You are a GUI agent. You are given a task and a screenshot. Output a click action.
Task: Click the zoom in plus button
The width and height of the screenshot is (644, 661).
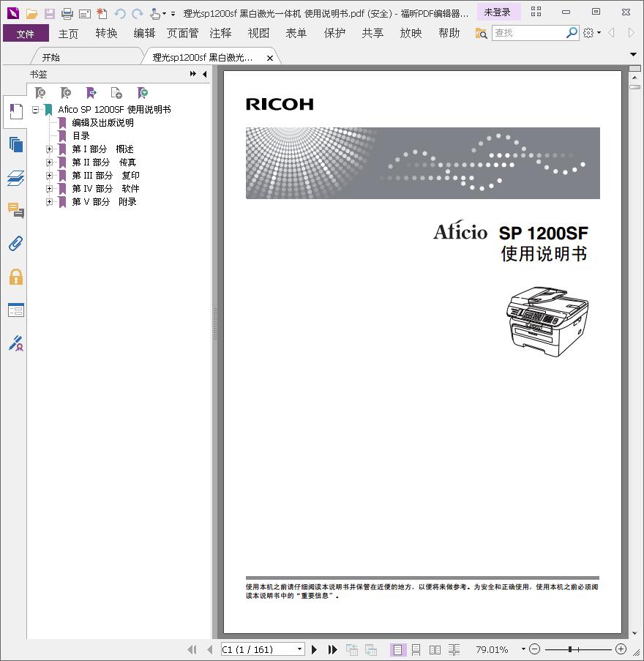[621, 649]
